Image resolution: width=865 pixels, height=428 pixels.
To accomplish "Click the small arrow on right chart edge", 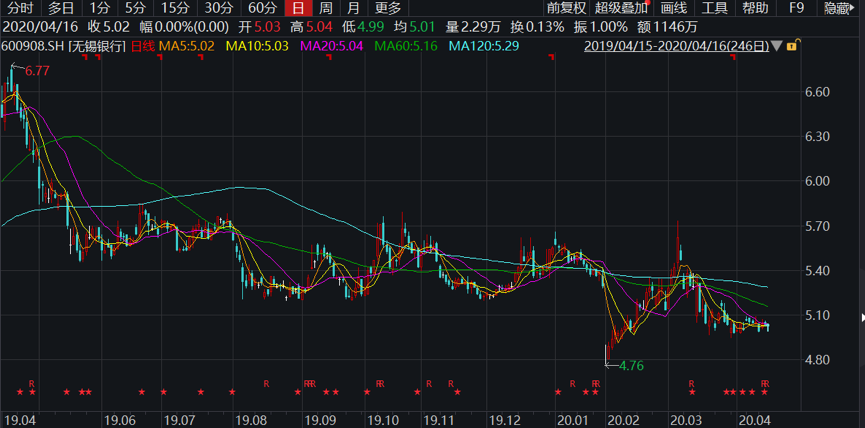I will pos(861,318).
